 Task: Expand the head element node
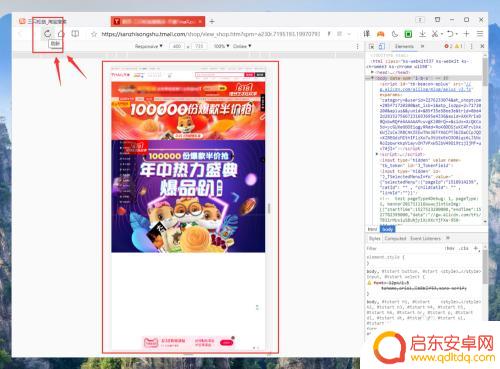pos(373,72)
